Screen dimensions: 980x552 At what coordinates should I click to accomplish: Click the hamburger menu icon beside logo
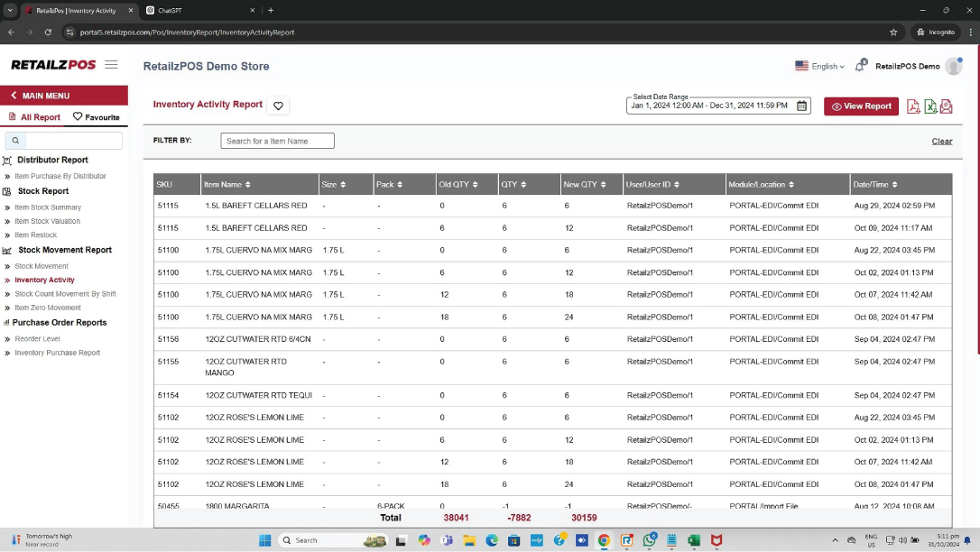tap(111, 65)
